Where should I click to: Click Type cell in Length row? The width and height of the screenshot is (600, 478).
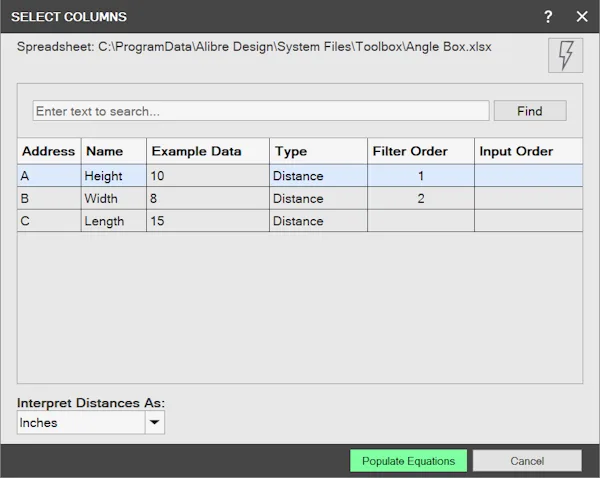coord(318,221)
